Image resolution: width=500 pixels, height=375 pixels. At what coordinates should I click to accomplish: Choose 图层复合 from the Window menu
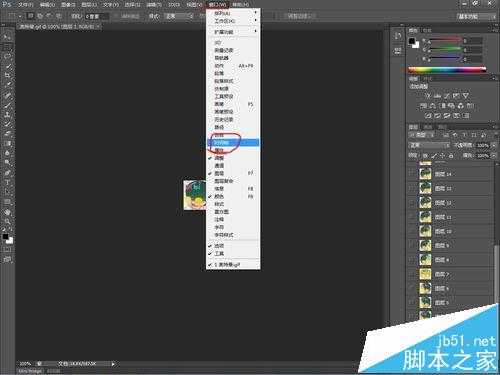click(233, 181)
